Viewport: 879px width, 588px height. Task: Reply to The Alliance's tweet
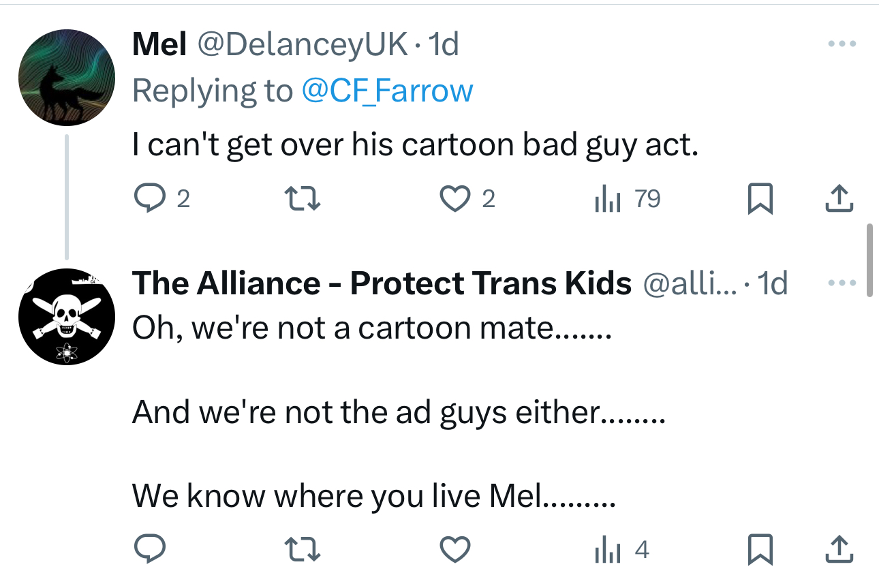149,549
